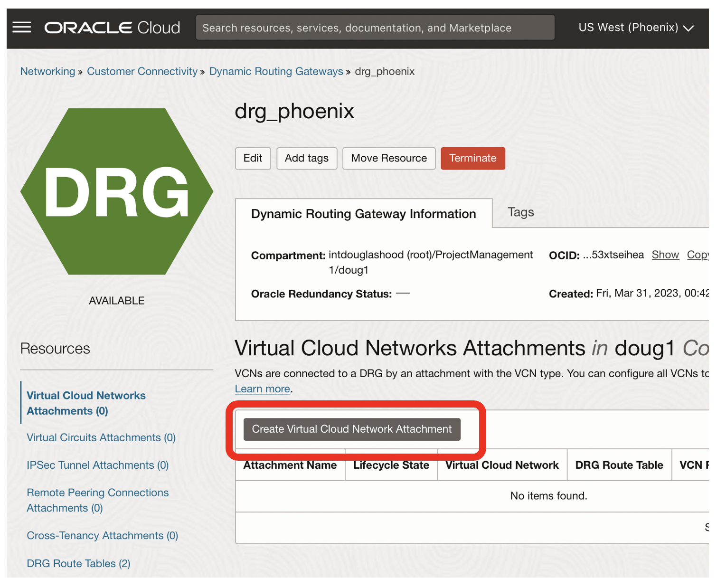Image resolution: width=717 pixels, height=588 pixels.
Task: Click the compartment path intdouglashood value
Action: 431,262
